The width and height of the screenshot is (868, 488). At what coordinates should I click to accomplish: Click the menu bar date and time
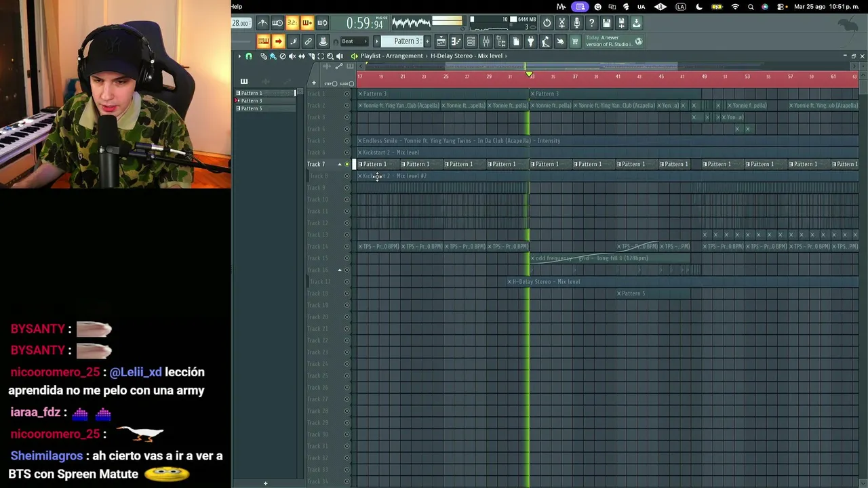point(828,7)
